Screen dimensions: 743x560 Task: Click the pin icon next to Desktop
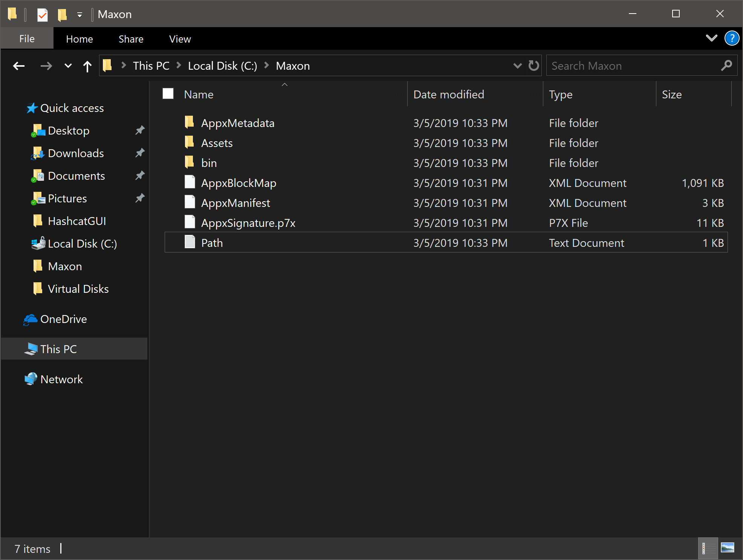tap(140, 130)
